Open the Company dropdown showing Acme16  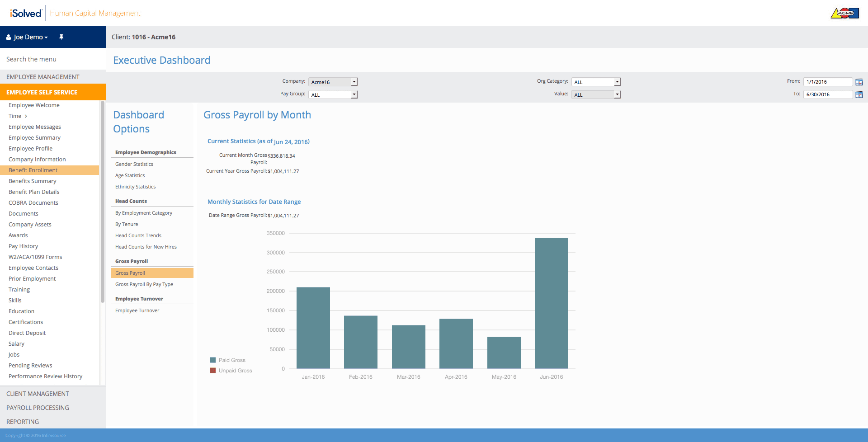point(333,82)
